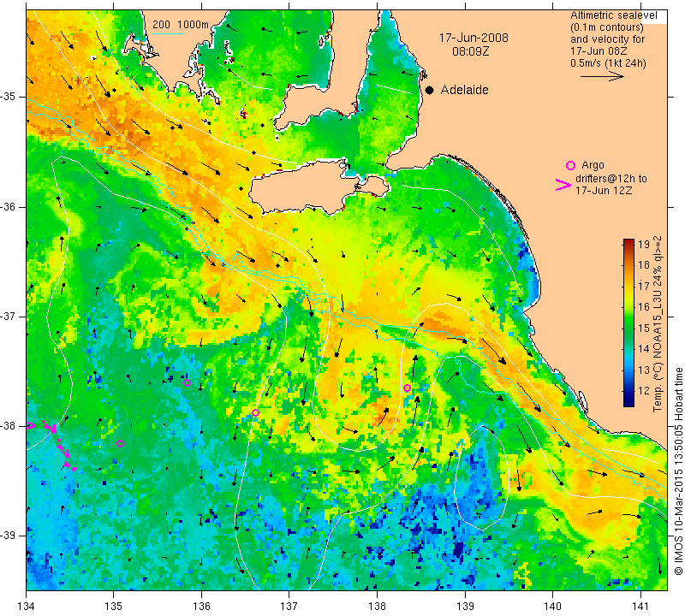This screenshot has height=616, width=685.
Task: Click the latitude axis label -38
Action: 9,426
